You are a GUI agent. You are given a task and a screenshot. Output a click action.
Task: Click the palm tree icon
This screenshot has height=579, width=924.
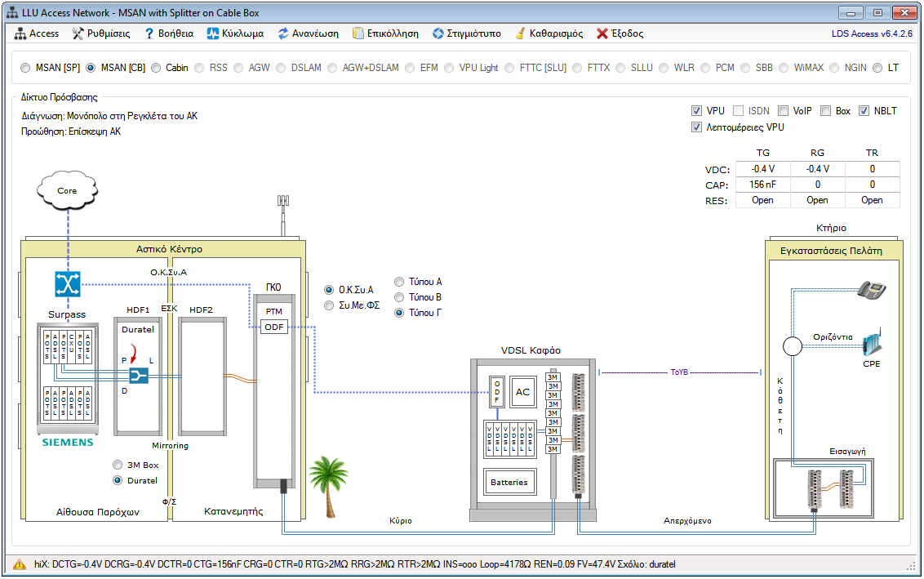click(329, 485)
